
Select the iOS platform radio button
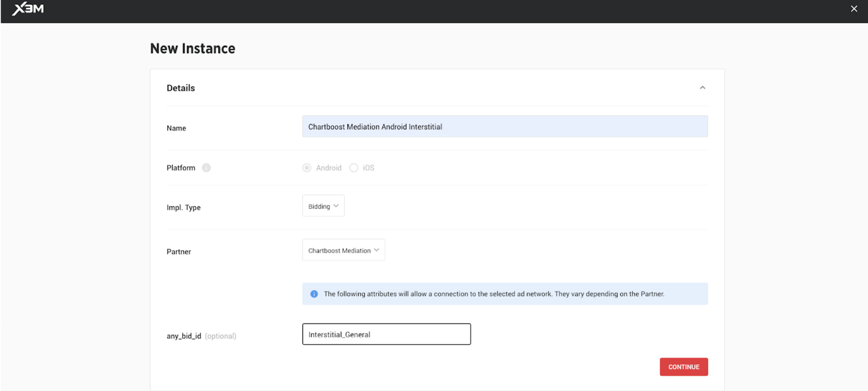[354, 168]
